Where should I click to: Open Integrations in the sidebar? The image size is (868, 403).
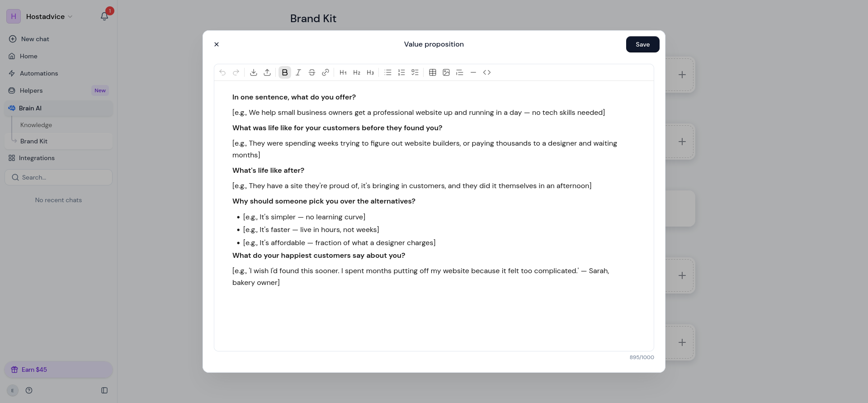(x=59, y=158)
